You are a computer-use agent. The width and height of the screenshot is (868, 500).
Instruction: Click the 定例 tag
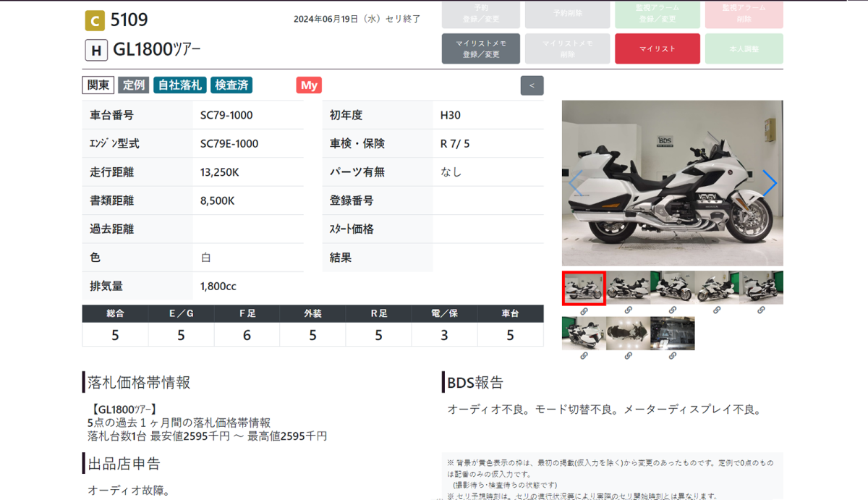[134, 85]
